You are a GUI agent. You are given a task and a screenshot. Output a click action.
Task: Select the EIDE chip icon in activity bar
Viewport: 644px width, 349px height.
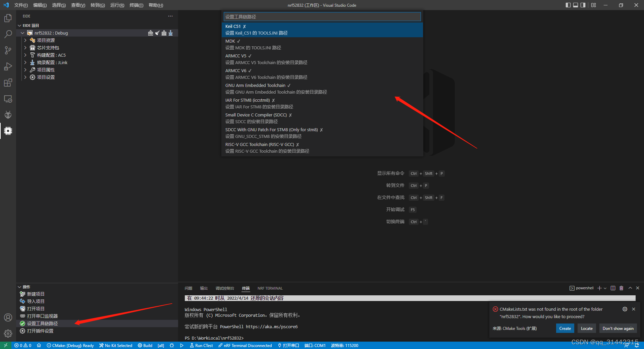point(8,131)
